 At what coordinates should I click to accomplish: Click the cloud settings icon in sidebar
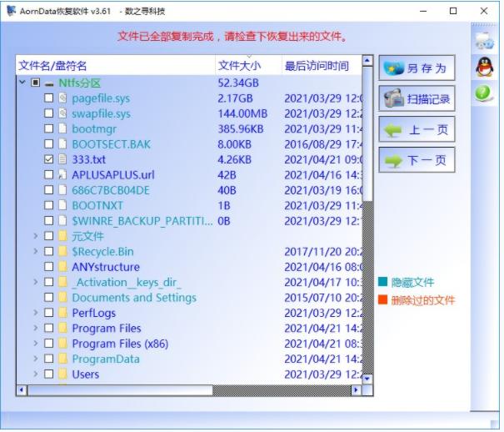[484, 40]
